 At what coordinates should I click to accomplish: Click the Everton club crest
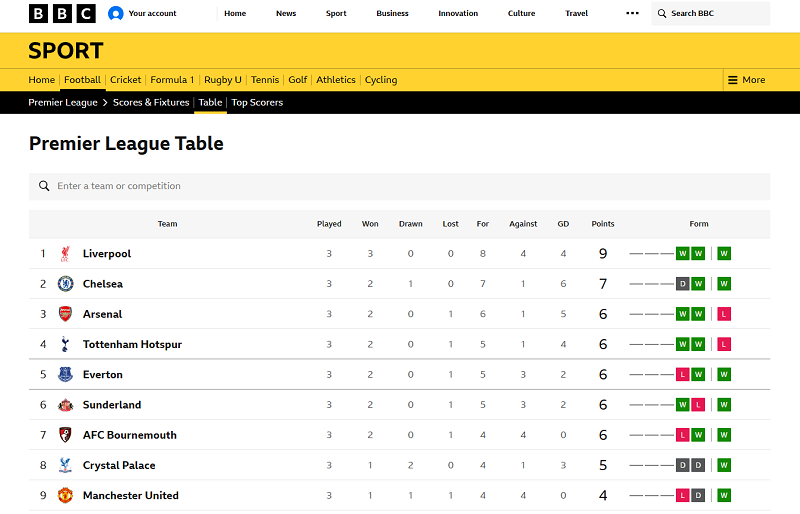(65, 375)
